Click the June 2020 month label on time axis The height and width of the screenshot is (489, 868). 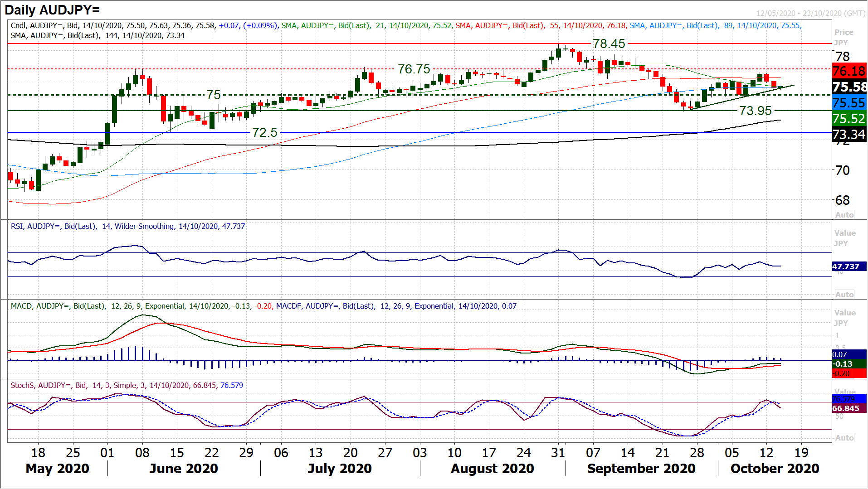coord(184,468)
